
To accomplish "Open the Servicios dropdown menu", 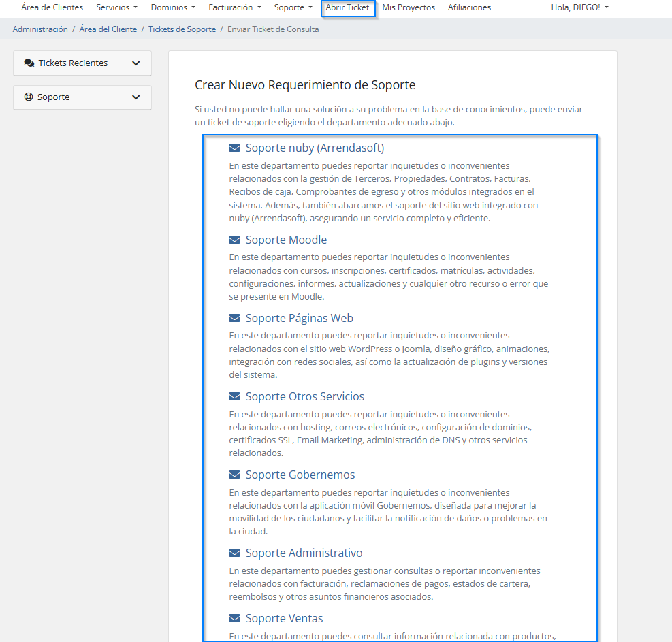I will pyautogui.click(x=116, y=7).
